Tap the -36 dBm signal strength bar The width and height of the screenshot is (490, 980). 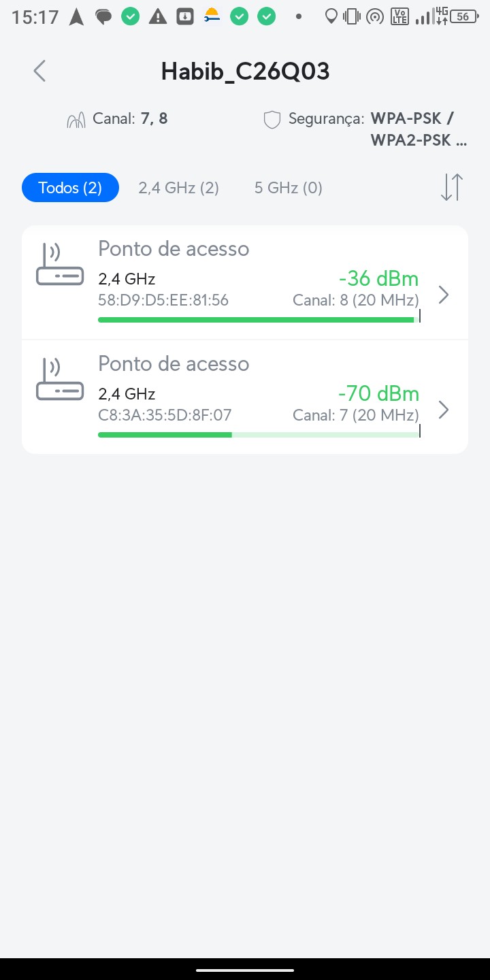[258, 319]
